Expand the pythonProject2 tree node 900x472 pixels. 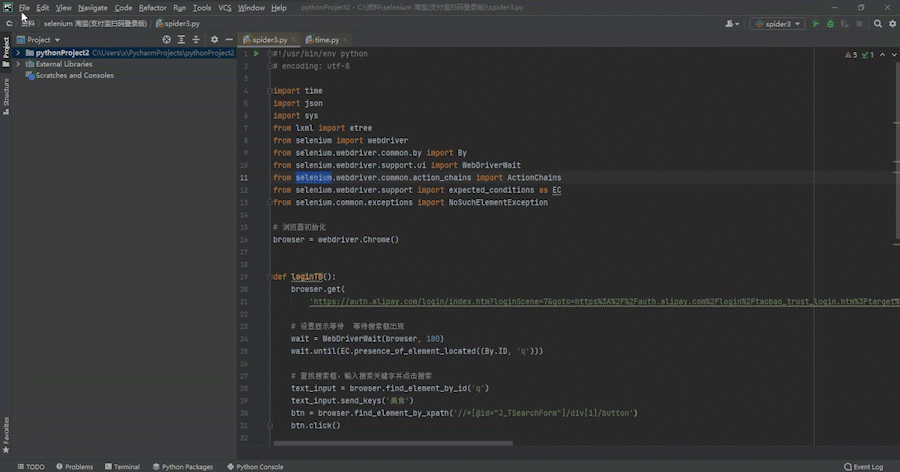[x=18, y=53]
